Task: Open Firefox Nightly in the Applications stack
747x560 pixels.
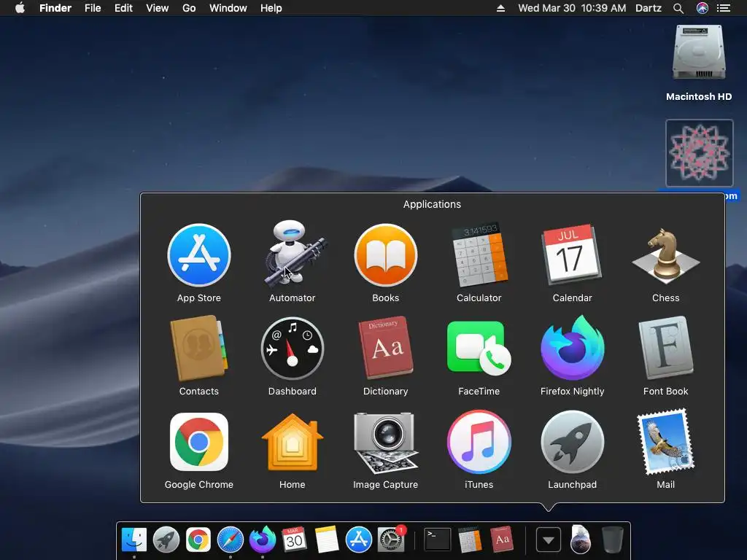Action: coord(572,348)
